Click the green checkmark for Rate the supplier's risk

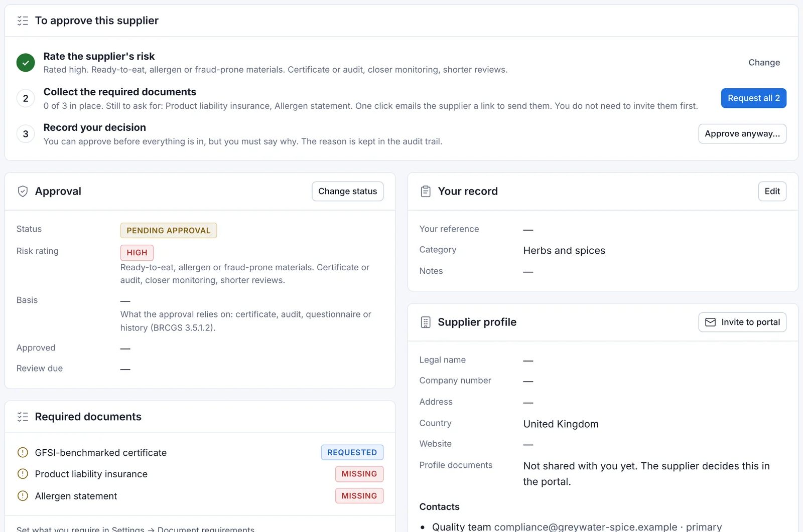click(26, 63)
